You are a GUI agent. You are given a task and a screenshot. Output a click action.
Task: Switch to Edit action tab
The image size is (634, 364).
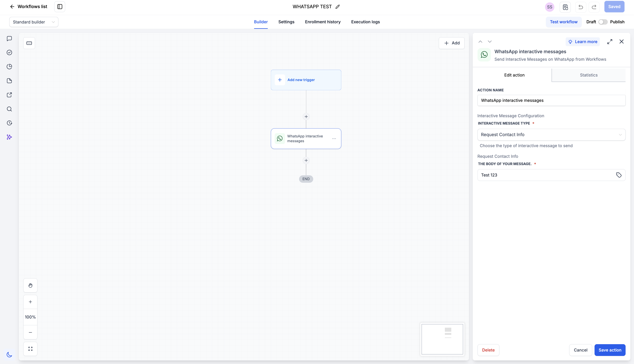(514, 75)
